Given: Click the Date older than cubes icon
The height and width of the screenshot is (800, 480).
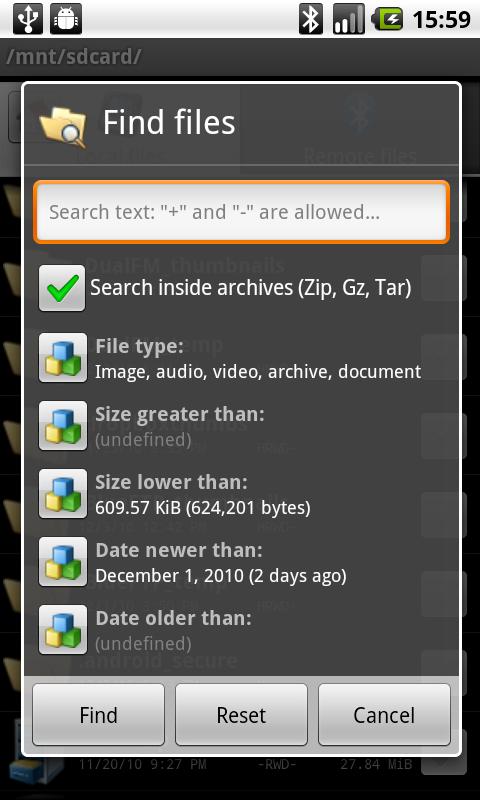Looking at the screenshot, I should [62, 629].
